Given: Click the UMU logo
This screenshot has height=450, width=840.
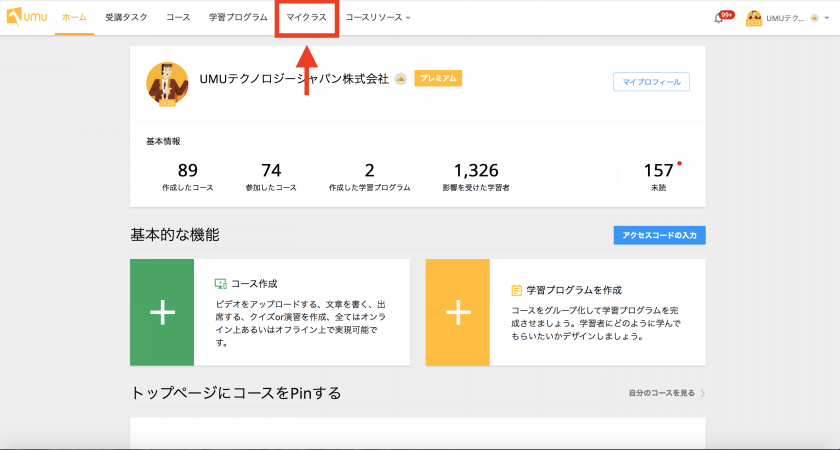Looking at the screenshot, I should 26,17.
